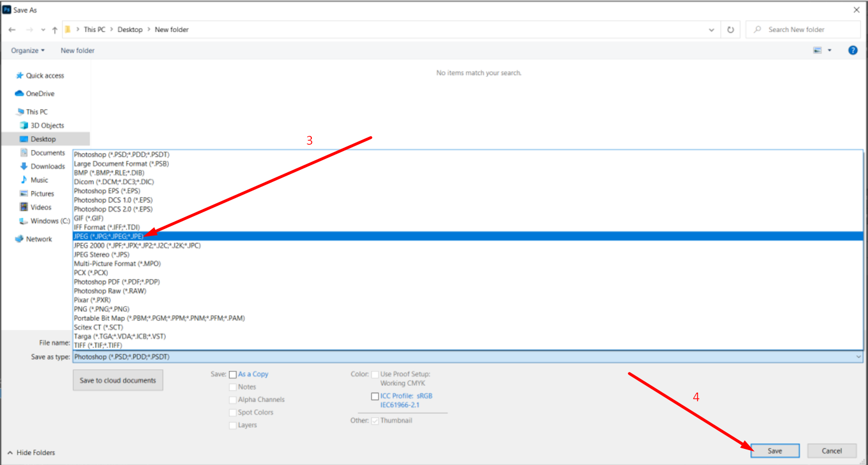Viewport: 868px width, 465px height.
Task: Open the Downloads folder in the sidebar
Action: (x=47, y=166)
